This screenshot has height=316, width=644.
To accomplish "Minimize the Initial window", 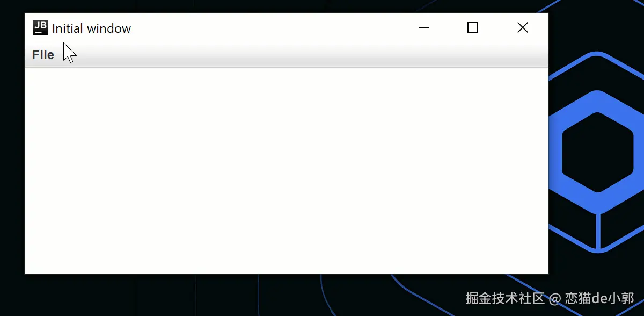I will click(x=424, y=27).
